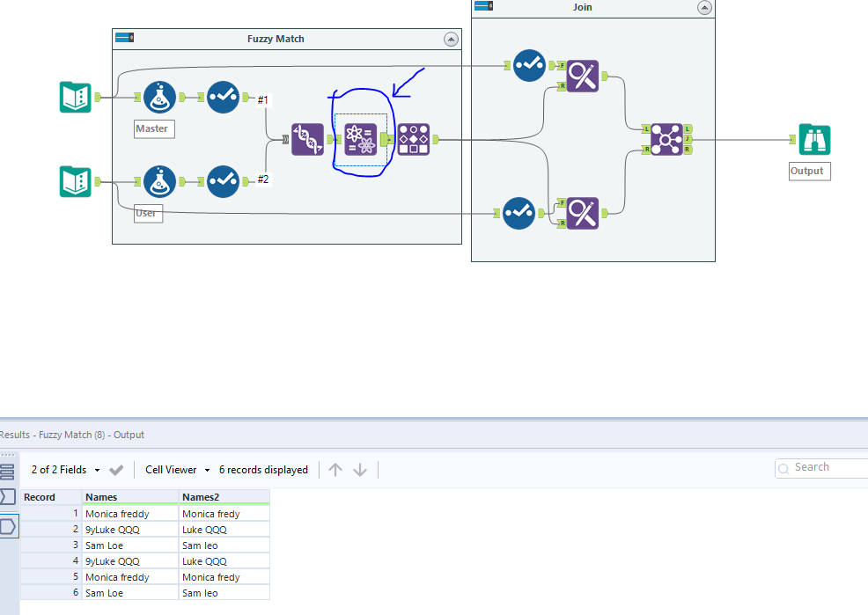Show messages list view in results sidebar
Screen dimensions: 868x615
tap(7, 472)
